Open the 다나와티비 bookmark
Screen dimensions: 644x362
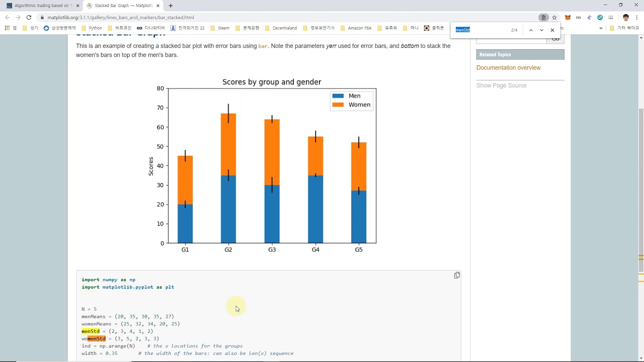click(150, 28)
